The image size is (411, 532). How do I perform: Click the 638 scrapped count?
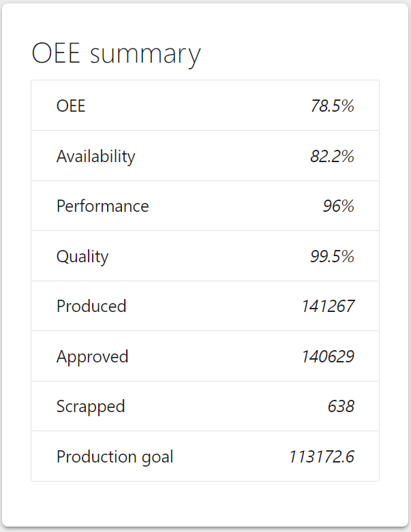(341, 406)
